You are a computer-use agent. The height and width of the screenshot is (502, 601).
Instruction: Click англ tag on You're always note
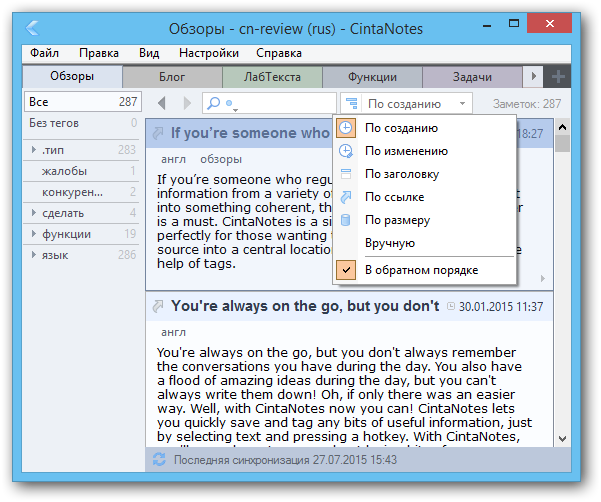point(173,332)
